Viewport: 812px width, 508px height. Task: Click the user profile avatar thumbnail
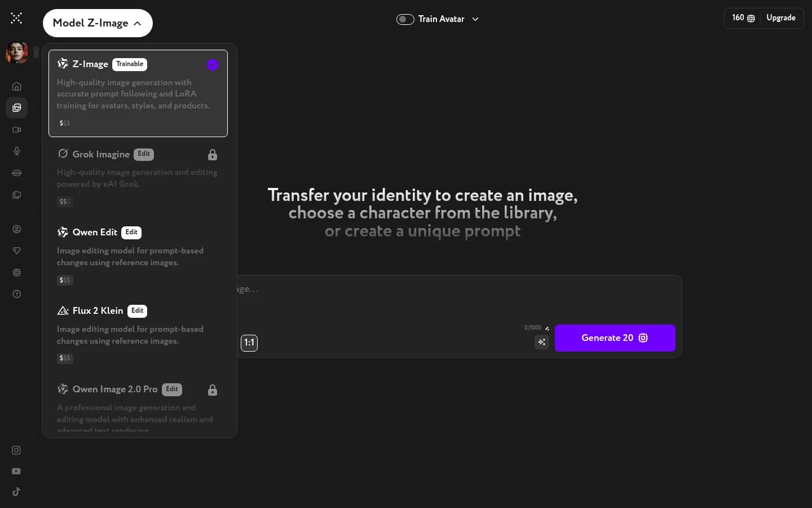(x=17, y=52)
